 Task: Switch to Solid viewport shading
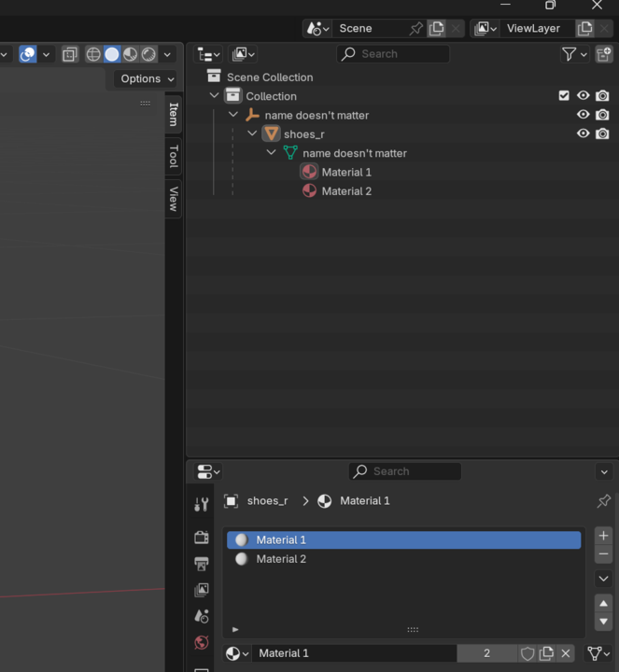click(x=112, y=54)
